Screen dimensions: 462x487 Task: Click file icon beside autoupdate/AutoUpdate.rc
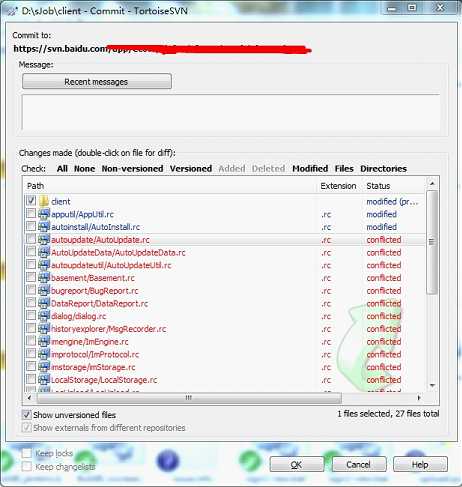coord(44,239)
